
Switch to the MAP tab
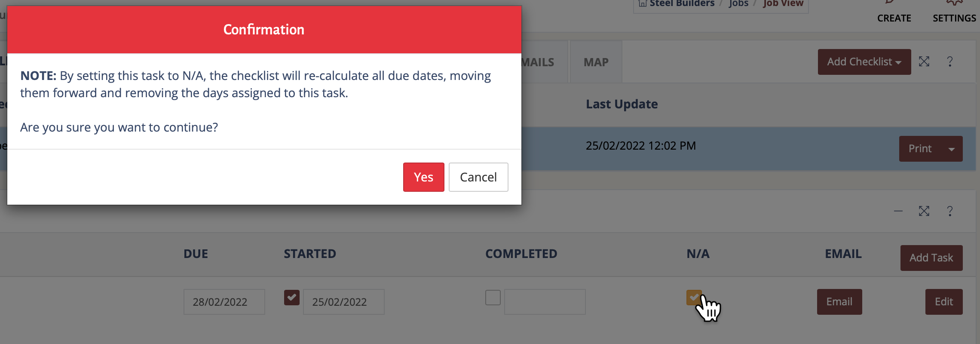pyautogui.click(x=596, y=62)
